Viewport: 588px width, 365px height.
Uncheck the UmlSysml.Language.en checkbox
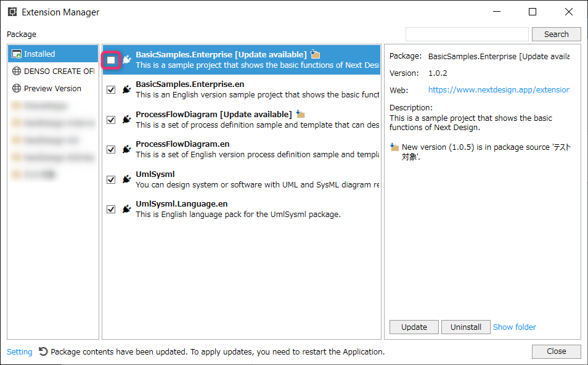point(111,209)
